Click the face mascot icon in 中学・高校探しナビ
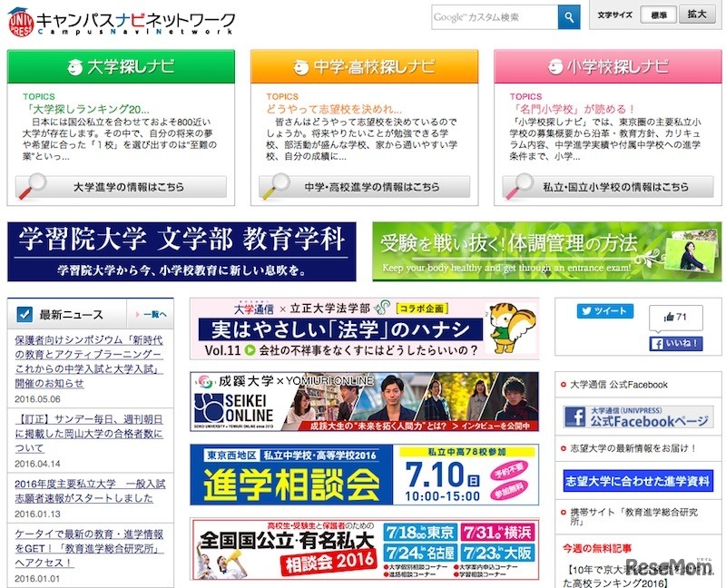 tap(301, 67)
